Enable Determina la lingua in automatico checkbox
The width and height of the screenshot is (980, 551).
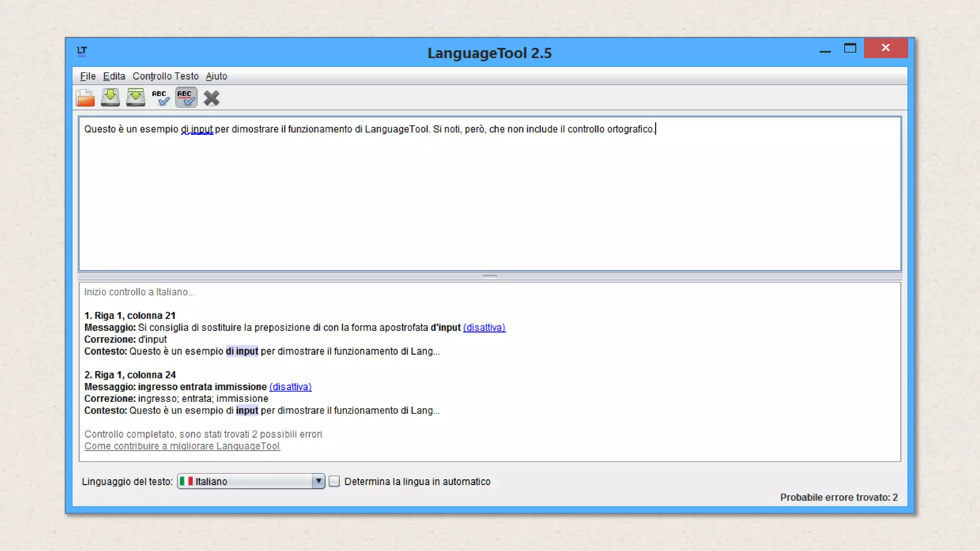coord(334,481)
